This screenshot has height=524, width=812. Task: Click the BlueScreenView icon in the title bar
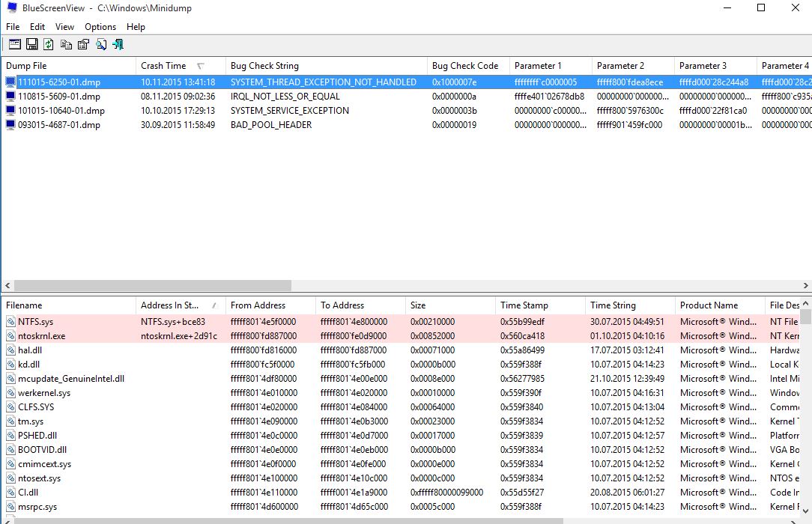11,7
